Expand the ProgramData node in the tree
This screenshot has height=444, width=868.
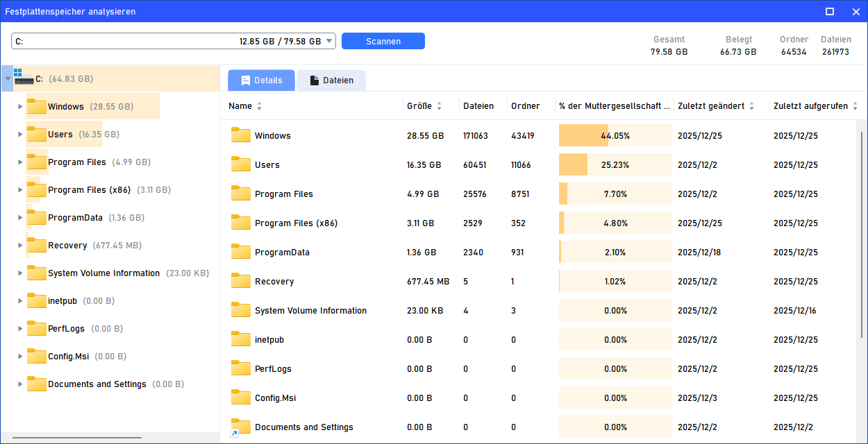tap(20, 218)
